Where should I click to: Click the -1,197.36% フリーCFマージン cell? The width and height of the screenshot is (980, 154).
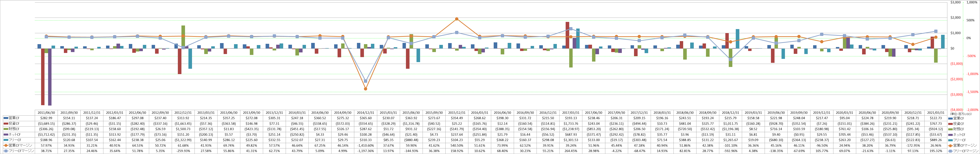tap(366, 151)
